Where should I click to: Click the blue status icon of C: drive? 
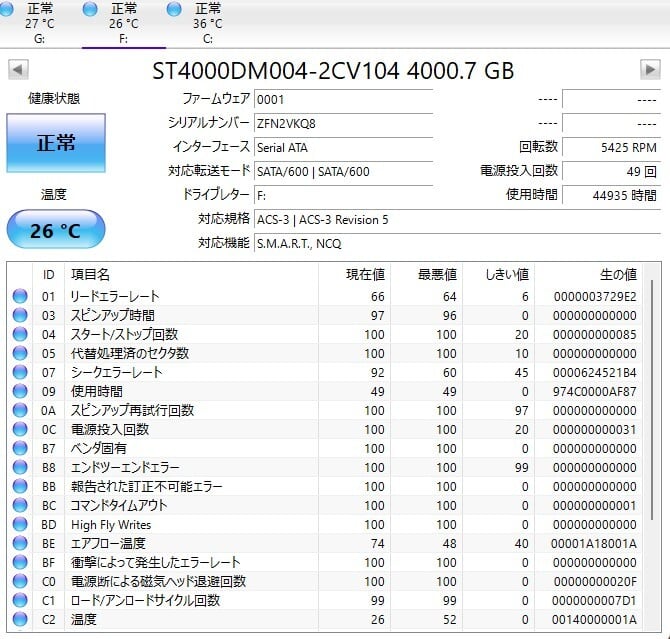coord(173,9)
